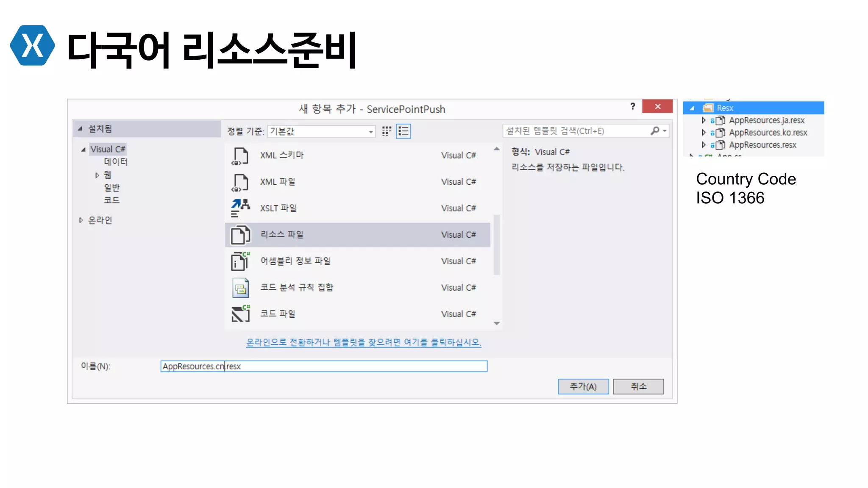The image size is (868, 488).
Task: Select 온라인 label in left pane
Action: [100, 220]
